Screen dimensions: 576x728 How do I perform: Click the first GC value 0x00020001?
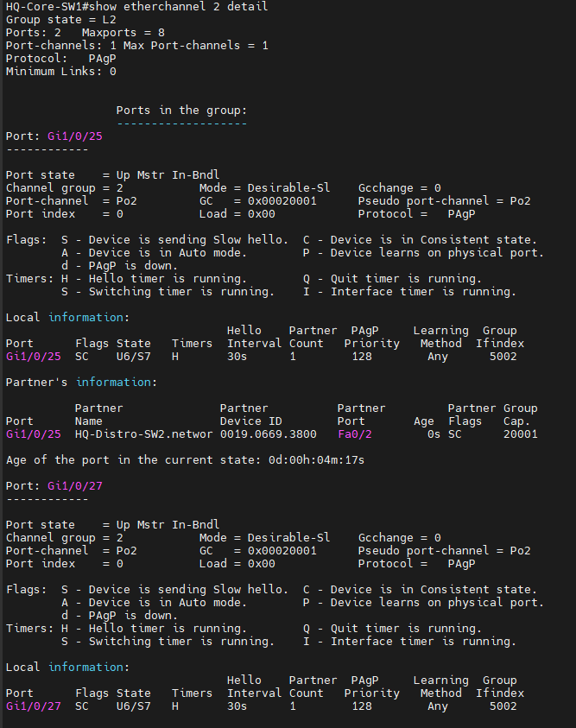pyautogui.click(x=282, y=200)
